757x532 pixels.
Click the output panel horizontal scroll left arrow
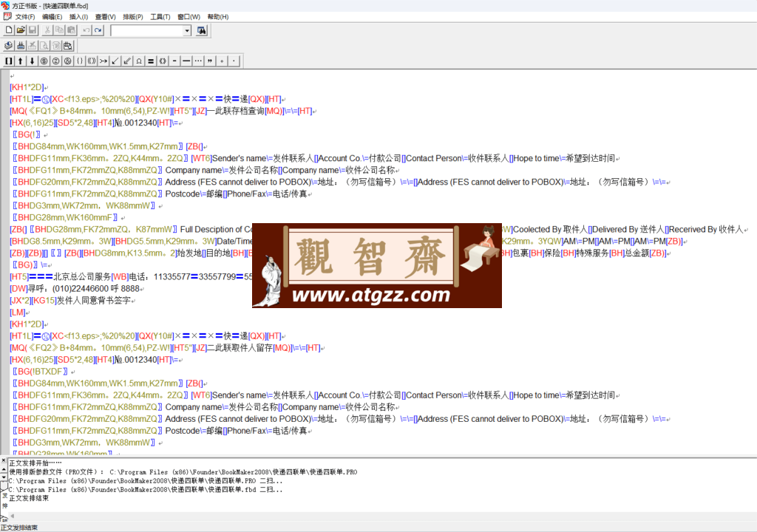coord(12,516)
